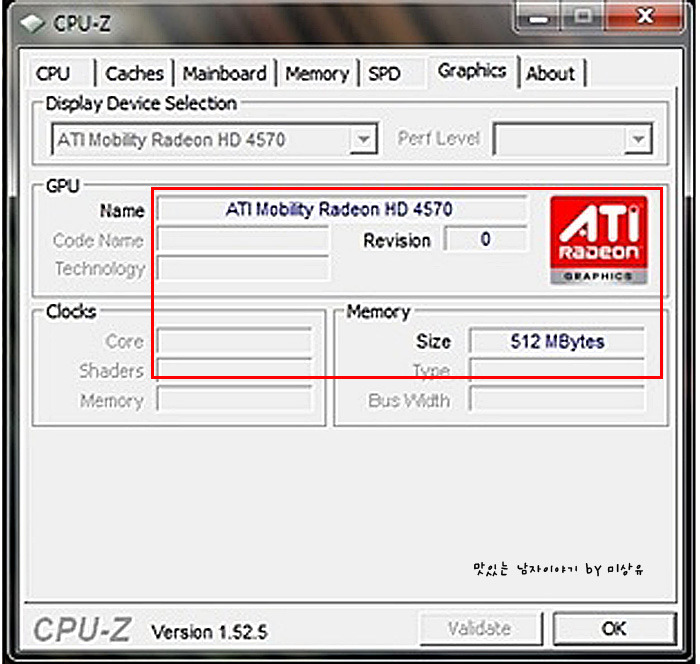Viewport: 700px width, 664px height.
Task: Click the Display Device Selection label
Action: pos(141,104)
